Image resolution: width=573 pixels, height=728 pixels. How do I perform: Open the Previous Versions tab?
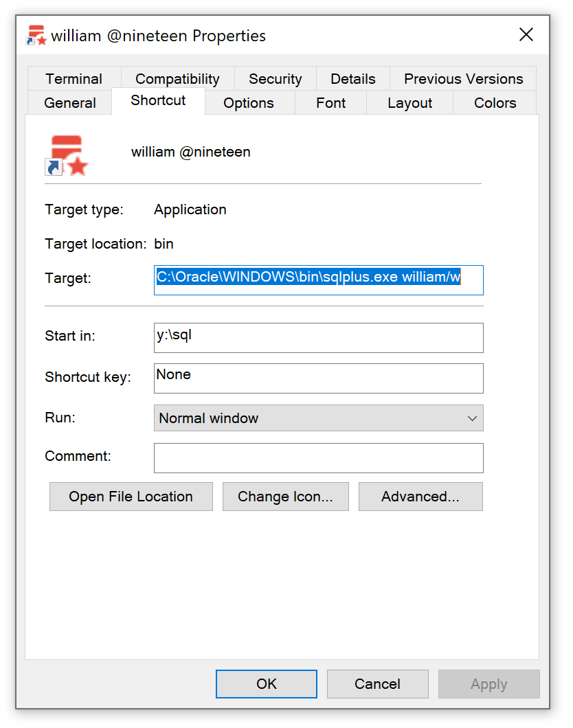463,79
